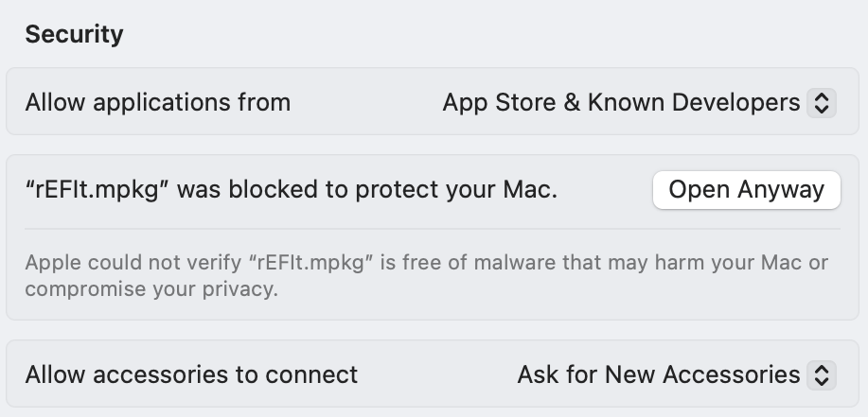Screen dimensions: 868x417
Task: Click "free of malware" in the gray warning
Action: [x=459, y=262]
